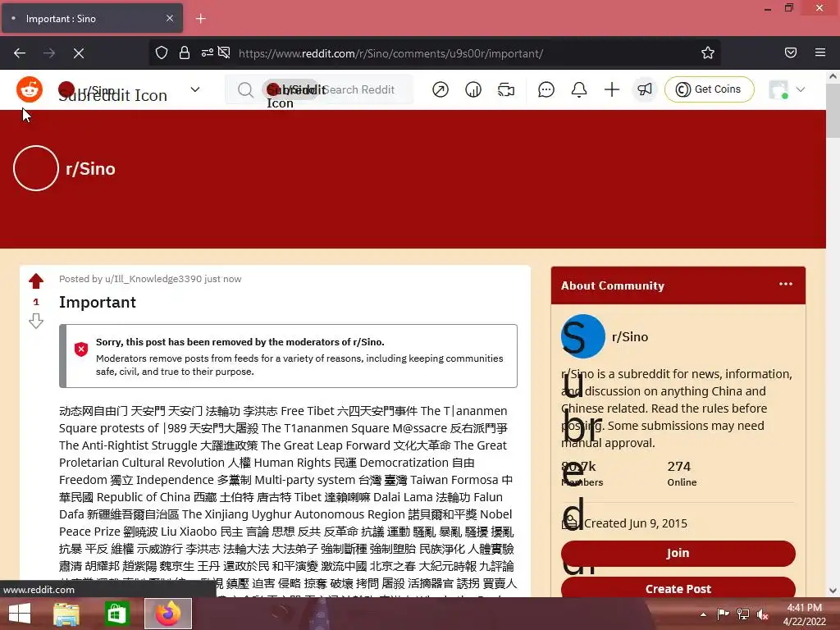840x630 pixels.
Task: Bookmark this page with star
Action: [708, 53]
